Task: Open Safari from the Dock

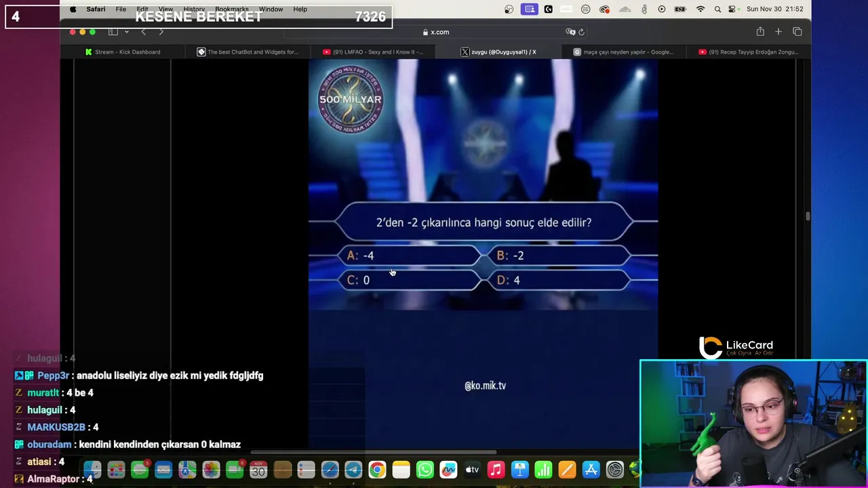Action: click(330, 470)
